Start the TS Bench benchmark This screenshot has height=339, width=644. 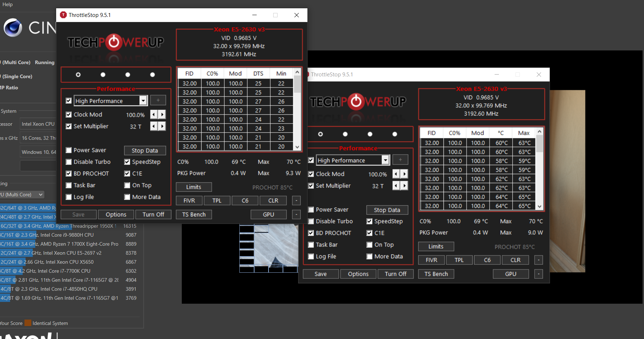coord(194,214)
